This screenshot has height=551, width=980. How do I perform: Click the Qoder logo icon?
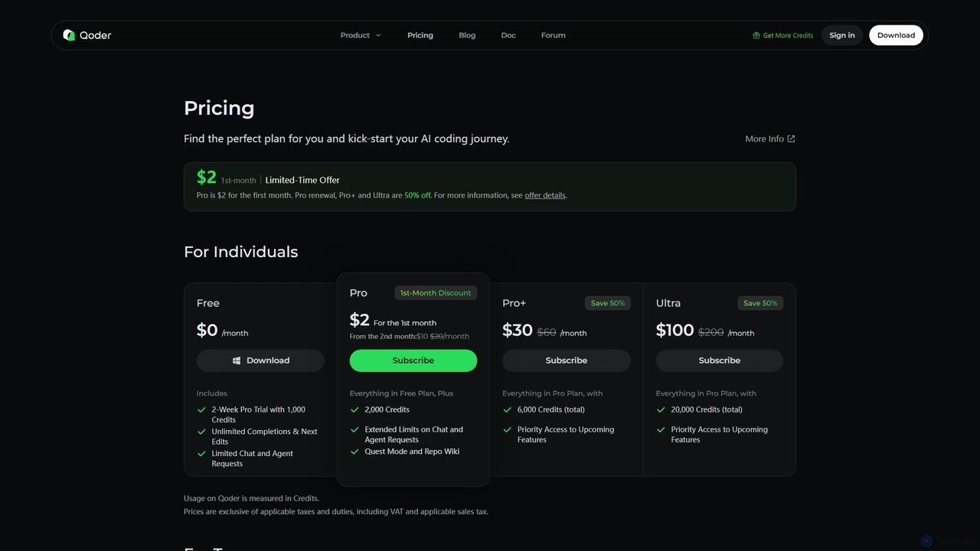tap(69, 35)
